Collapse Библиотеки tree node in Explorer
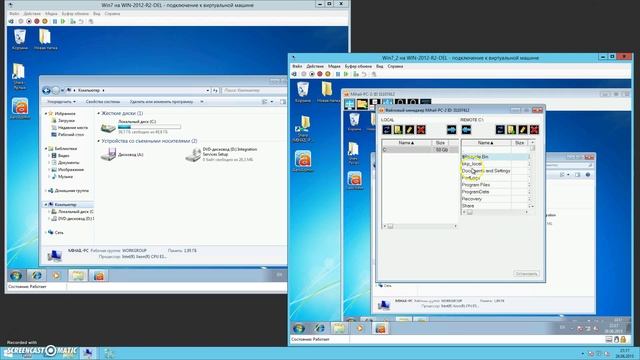640x360 pixels. click(46, 149)
